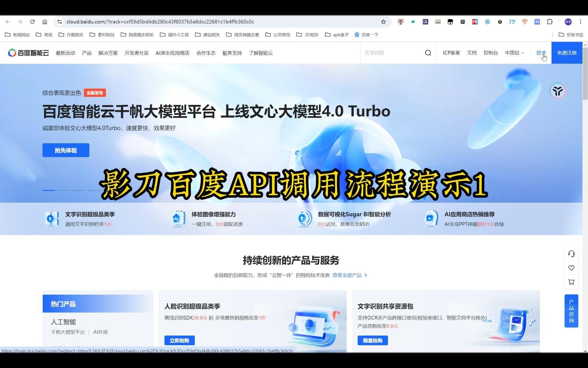Bookmark this page with the star icon
Viewport: 588px width, 368px height.
(x=383, y=22)
